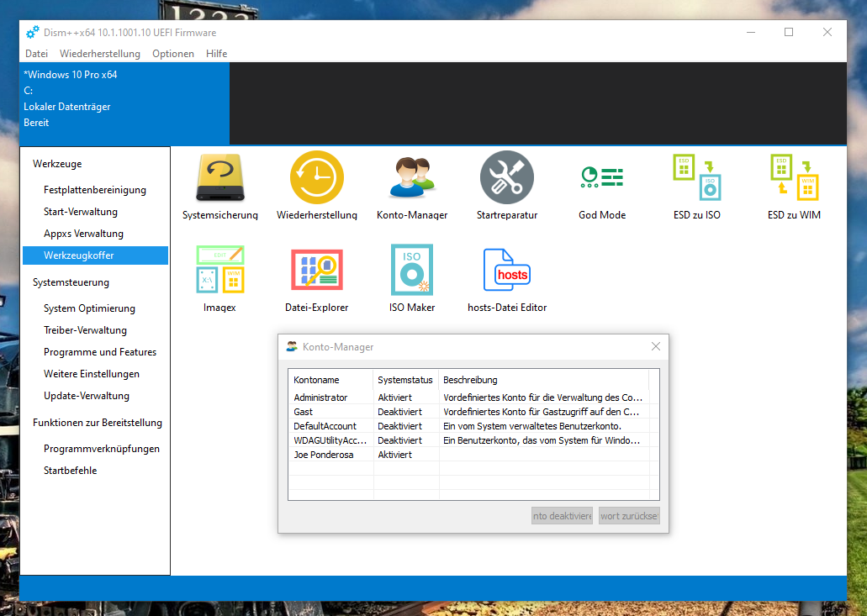Open Programme und Features
Viewport: 867px width, 616px height.
coord(95,352)
